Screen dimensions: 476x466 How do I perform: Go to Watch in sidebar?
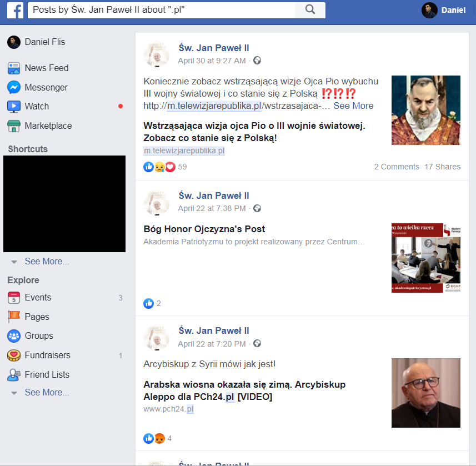(37, 106)
